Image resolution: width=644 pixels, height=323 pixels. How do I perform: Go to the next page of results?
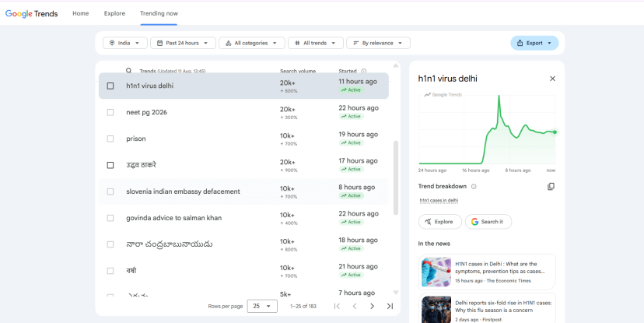(x=372, y=306)
